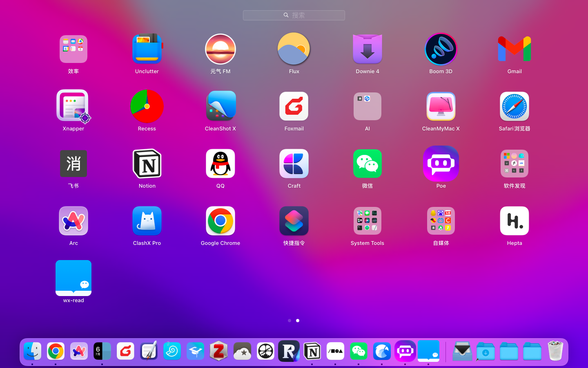The width and height of the screenshot is (588, 368).
Task: Launch Google Chrome from the Launchpad grid
Action: (x=220, y=221)
